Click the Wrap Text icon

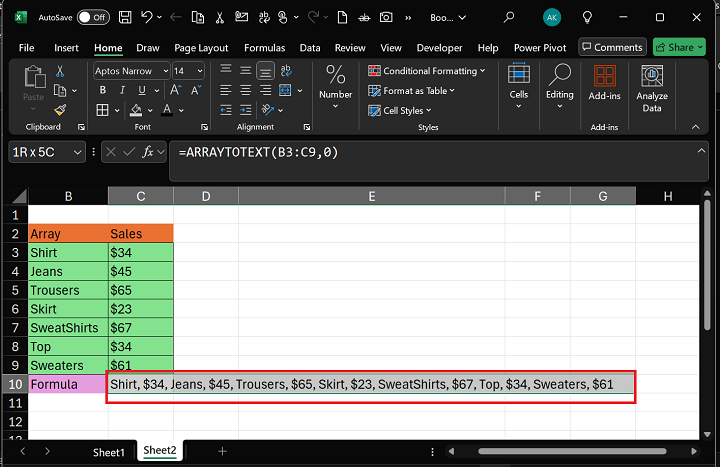286,70
